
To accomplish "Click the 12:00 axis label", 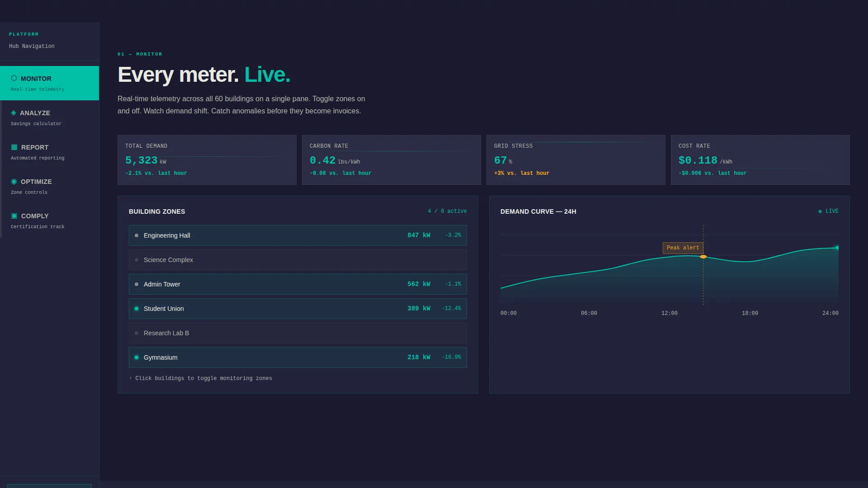I will point(669,313).
